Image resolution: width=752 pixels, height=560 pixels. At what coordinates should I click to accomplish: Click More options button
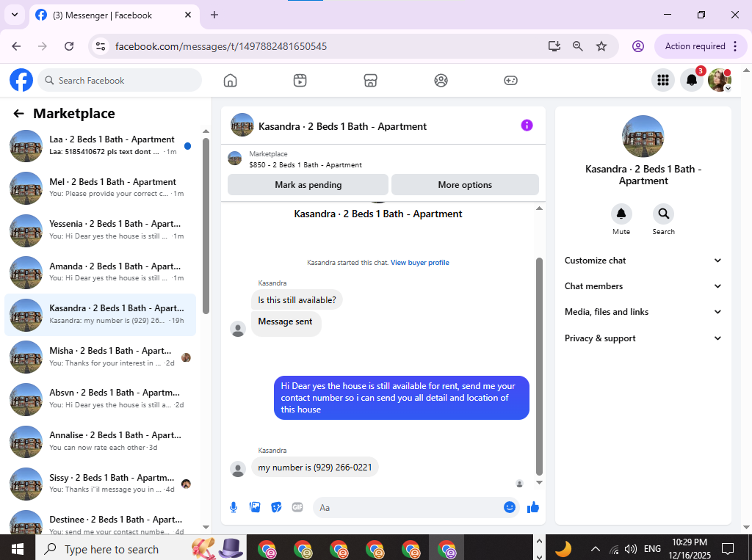pos(465,185)
